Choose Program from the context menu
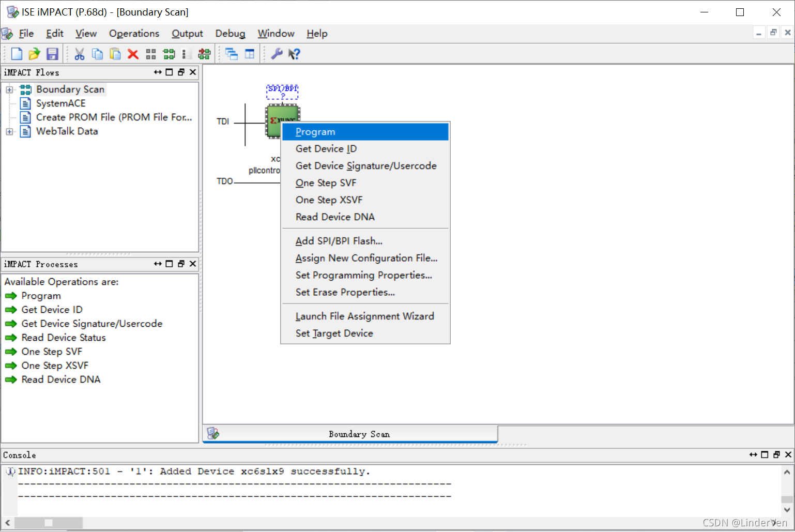 [365, 132]
